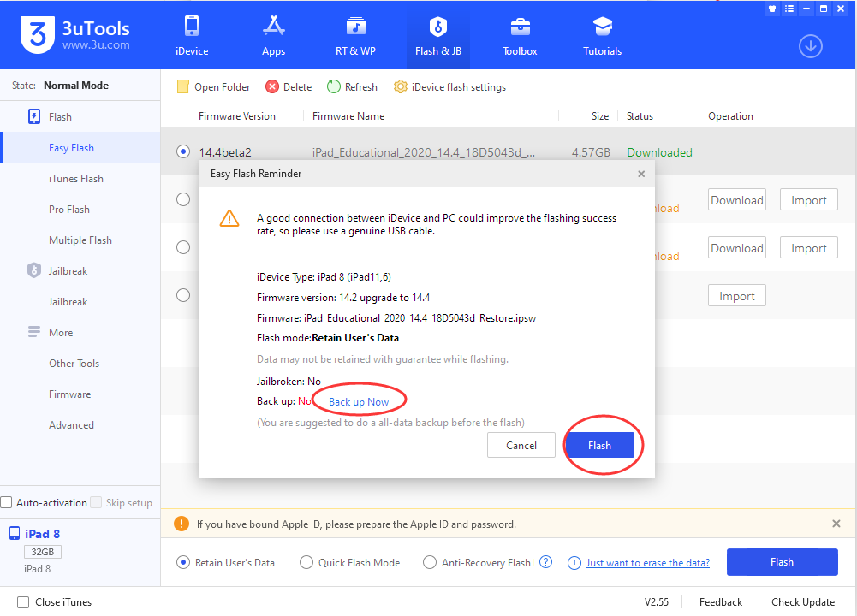Open the Tutorials tab

603,36
